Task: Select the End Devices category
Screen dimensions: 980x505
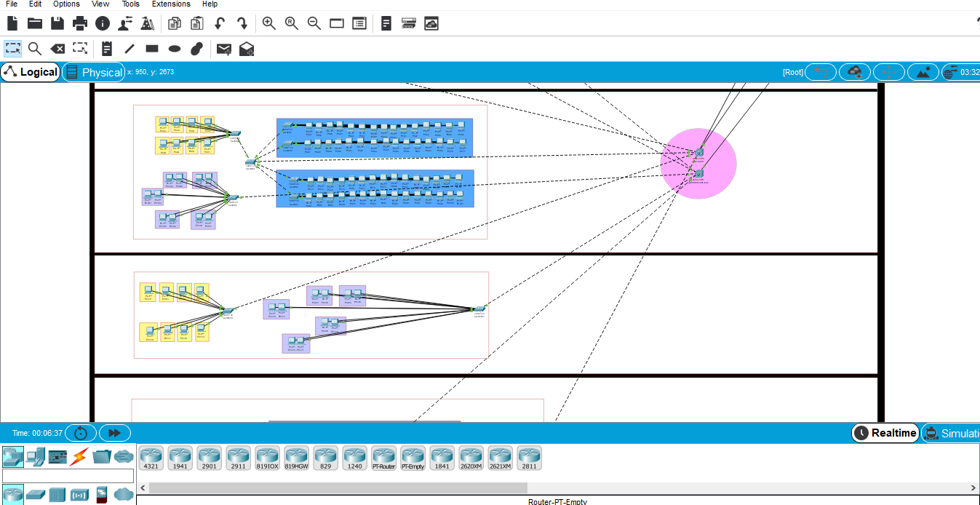Action: 35,456
